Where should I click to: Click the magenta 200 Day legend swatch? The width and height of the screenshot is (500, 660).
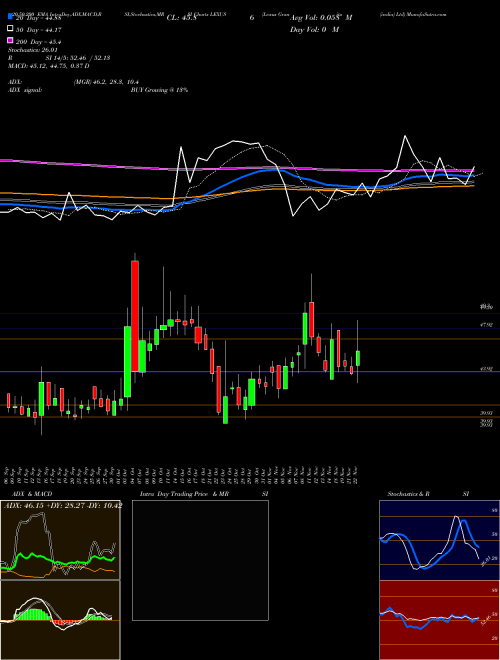(10, 40)
